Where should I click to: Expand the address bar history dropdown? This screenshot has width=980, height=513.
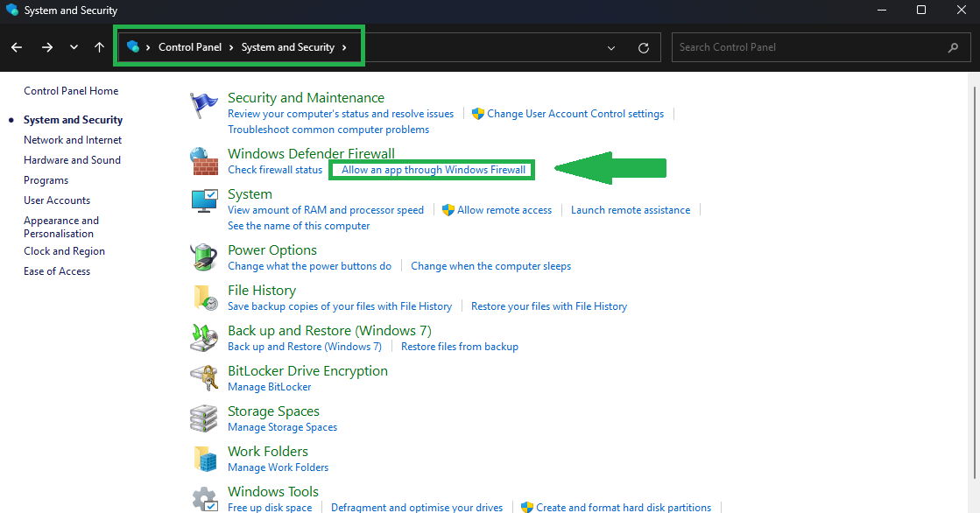(611, 47)
